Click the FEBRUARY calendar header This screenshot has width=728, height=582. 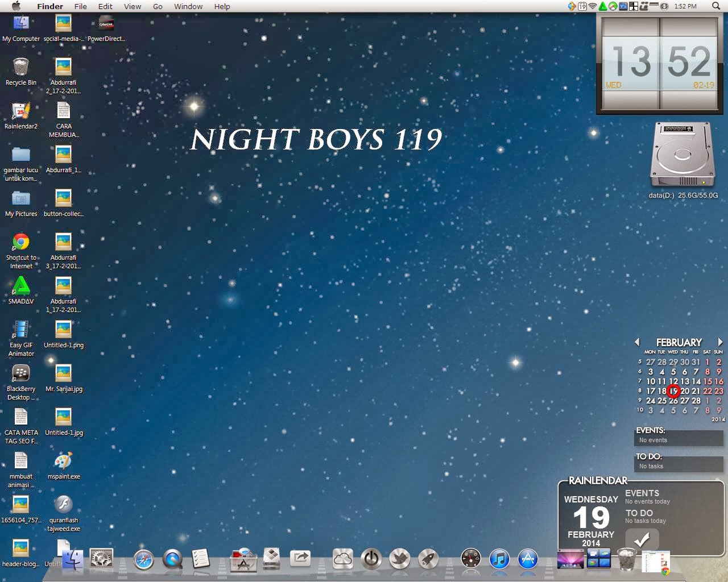[679, 342]
